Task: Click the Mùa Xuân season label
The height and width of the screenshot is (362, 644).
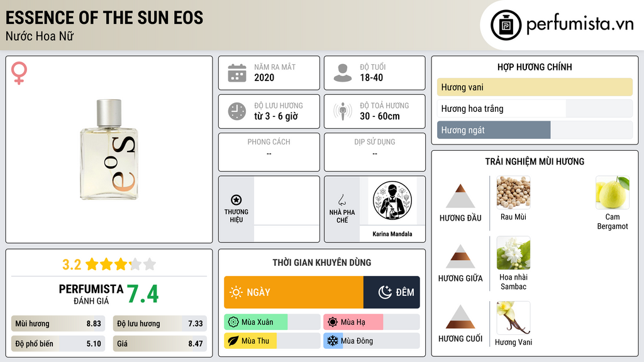Action: [257, 322]
